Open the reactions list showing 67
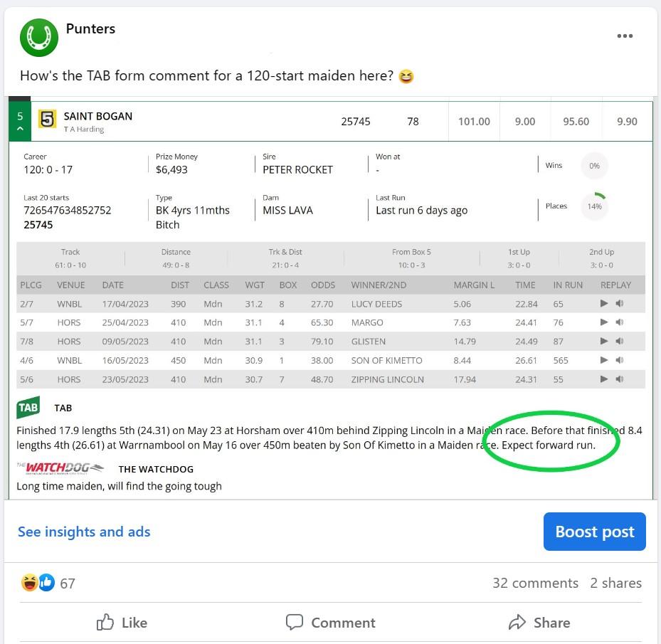 pyautogui.click(x=48, y=584)
